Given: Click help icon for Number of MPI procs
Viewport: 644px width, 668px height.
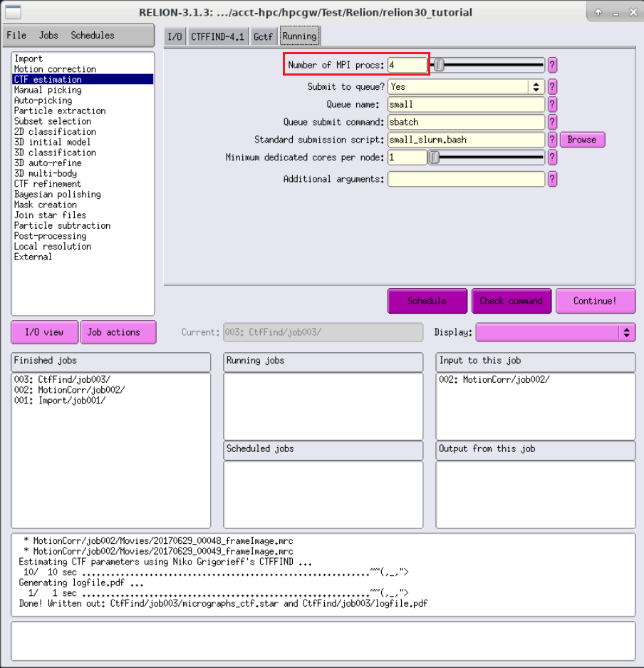Looking at the screenshot, I should 552,65.
